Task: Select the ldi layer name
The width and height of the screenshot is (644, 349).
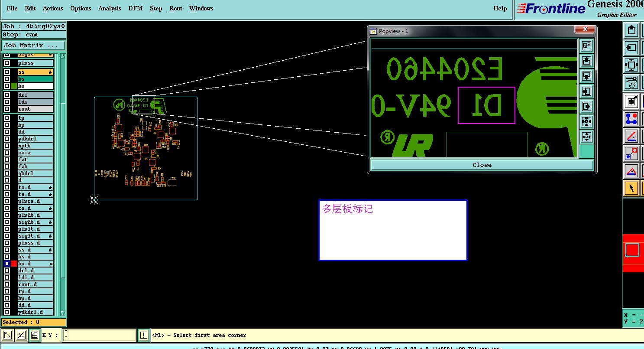Action: [x=36, y=102]
